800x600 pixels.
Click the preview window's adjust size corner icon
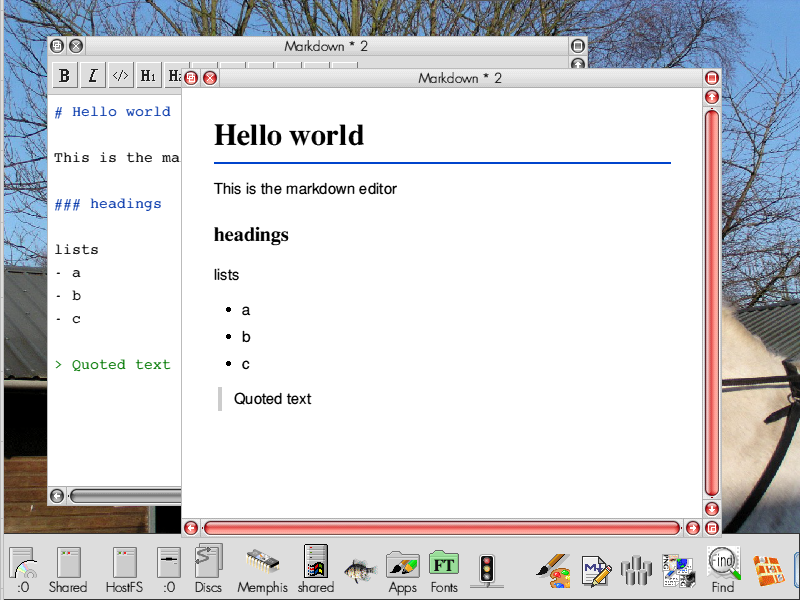[x=712, y=528]
